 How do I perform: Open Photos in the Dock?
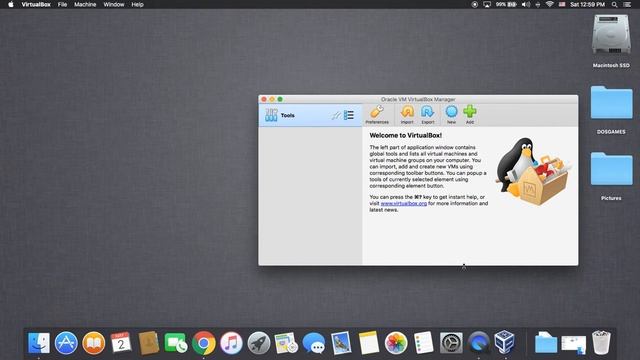[x=396, y=343]
